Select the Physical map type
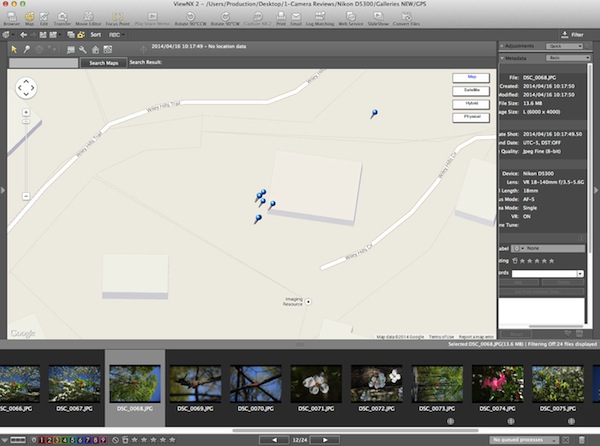Screen dimensions: 600x446 click(x=471, y=116)
